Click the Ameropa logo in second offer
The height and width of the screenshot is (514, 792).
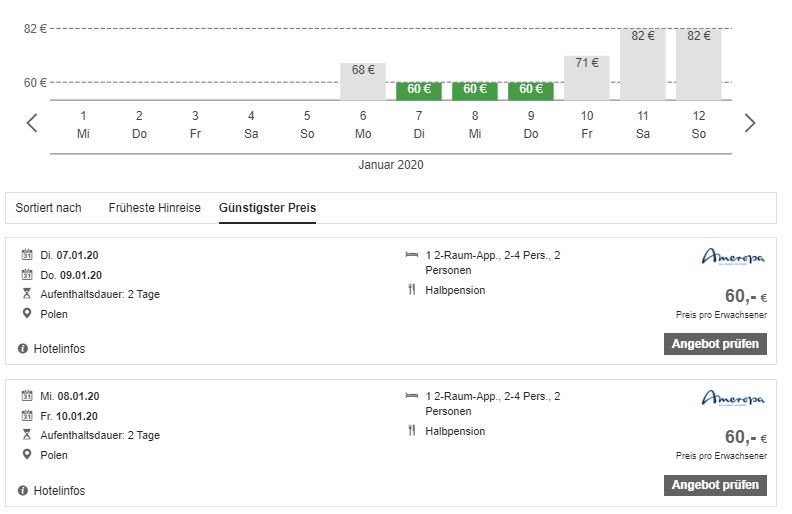point(732,399)
